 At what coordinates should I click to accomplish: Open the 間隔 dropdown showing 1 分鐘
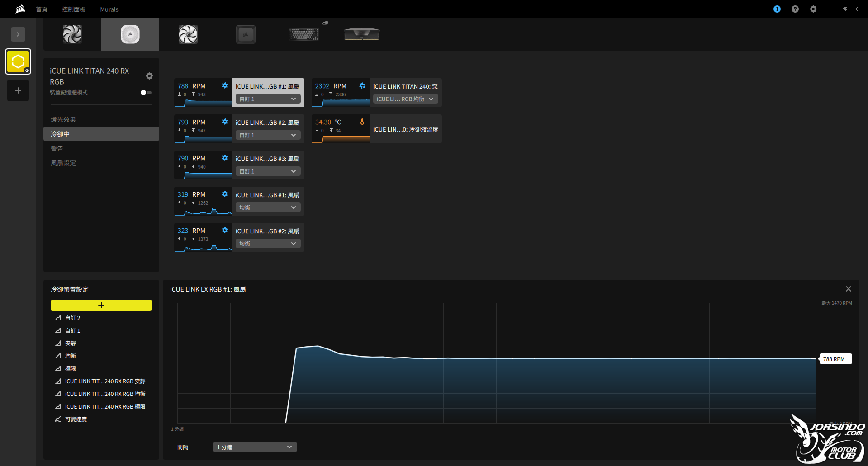(x=255, y=447)
